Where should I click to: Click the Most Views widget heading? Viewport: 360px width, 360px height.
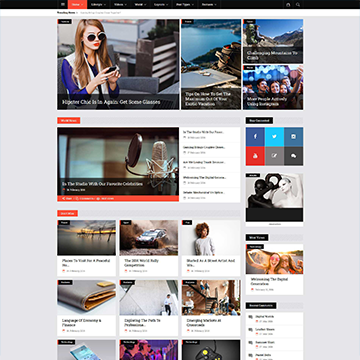(257, 237)
